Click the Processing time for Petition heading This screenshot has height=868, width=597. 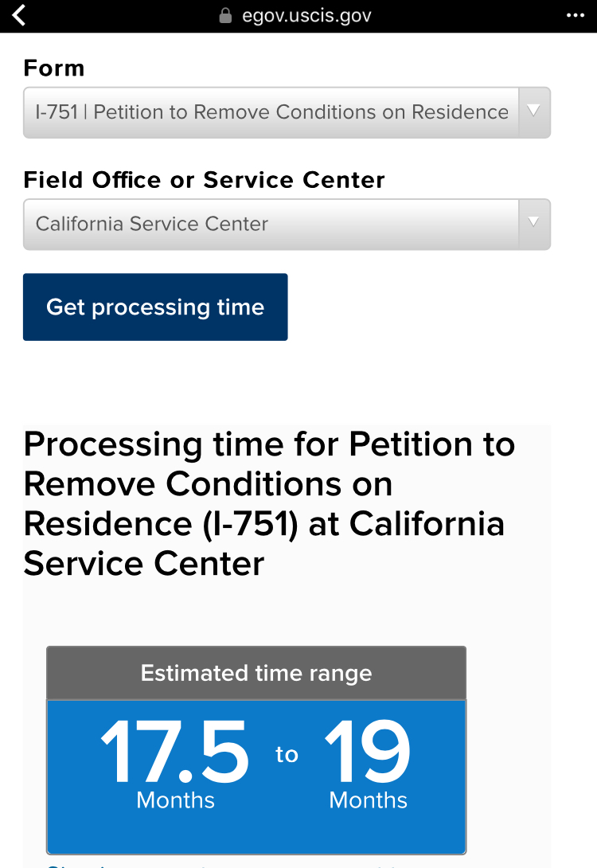(x=269, y=504)
